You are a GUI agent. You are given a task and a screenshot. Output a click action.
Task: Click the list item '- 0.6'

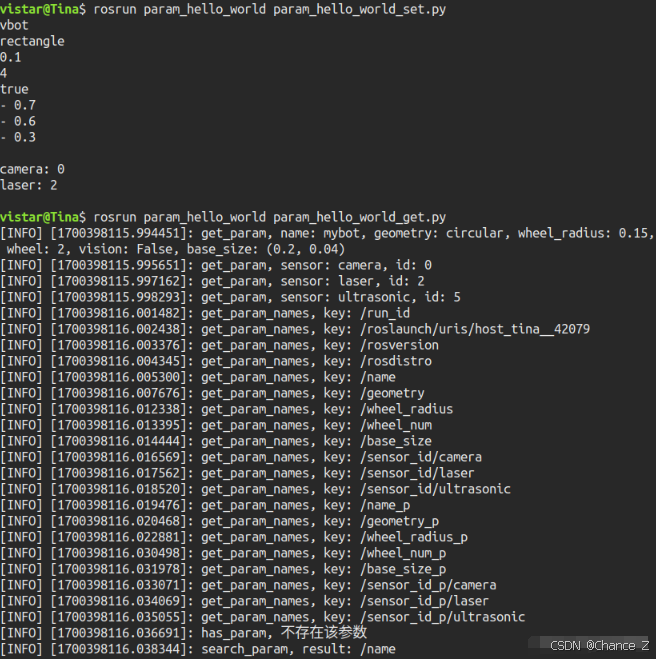click(18, 121)
